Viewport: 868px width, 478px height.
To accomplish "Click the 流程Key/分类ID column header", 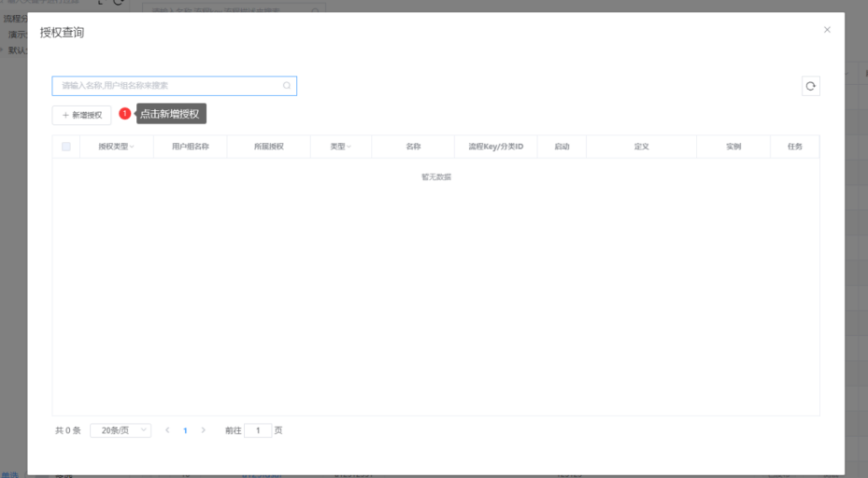I will pos(496,147).
